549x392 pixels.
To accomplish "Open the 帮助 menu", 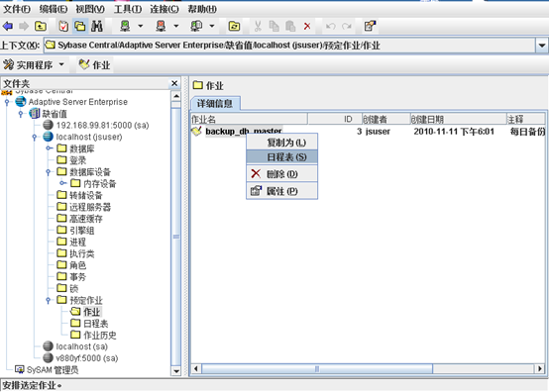I will pyautogui.click(x=202, y=9).
